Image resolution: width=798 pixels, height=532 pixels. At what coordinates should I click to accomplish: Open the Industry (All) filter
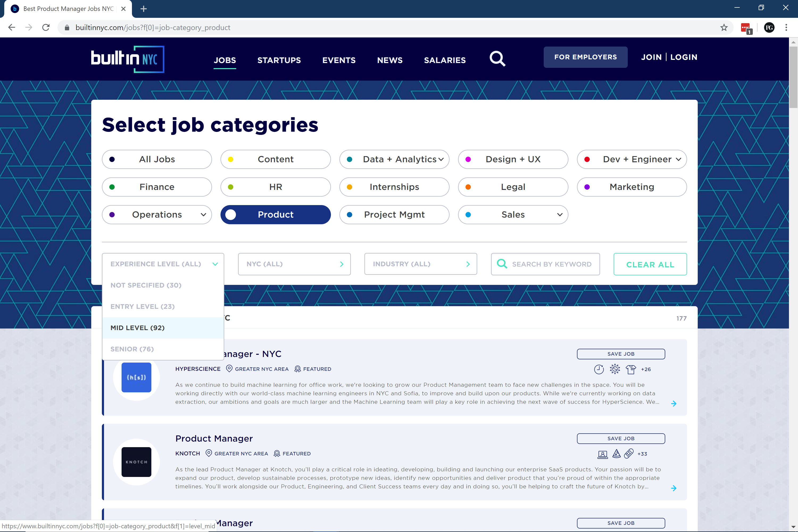point(420,264)
